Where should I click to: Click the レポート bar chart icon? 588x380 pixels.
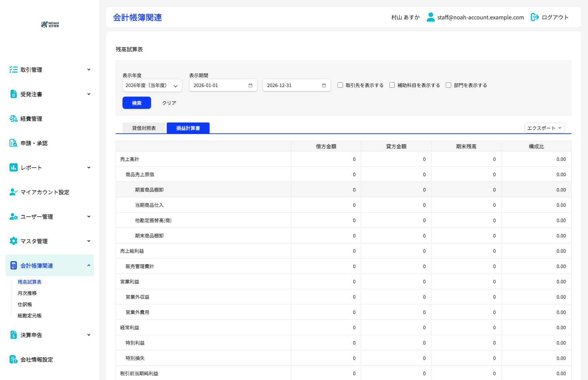[x=14, y=167]
